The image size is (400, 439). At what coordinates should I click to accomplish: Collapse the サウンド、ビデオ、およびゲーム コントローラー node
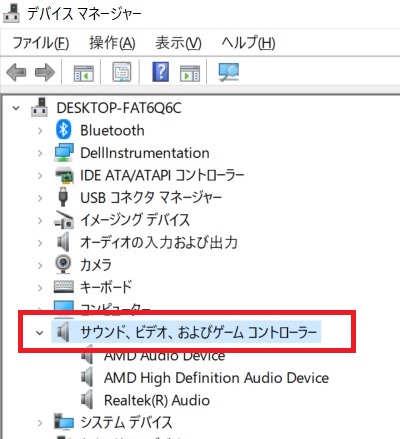[x=40, y=332]
